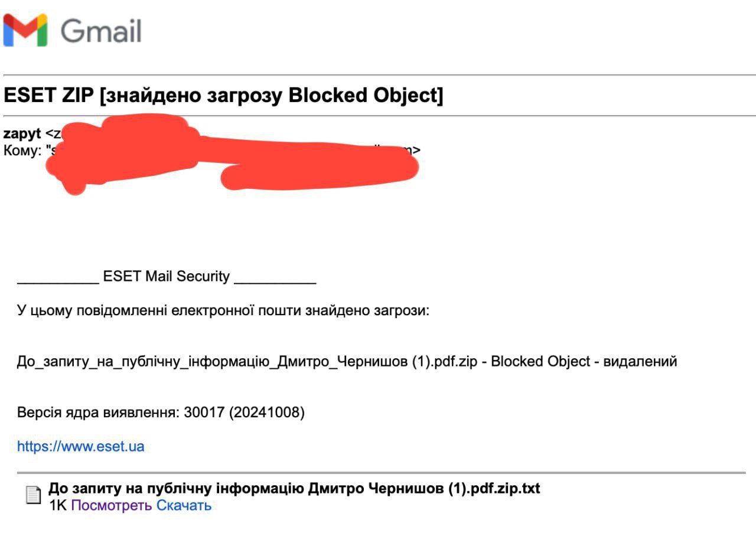Click the sender name zapyt

[x=22, y=133]
